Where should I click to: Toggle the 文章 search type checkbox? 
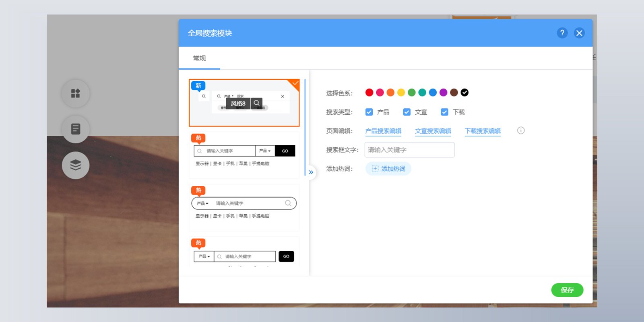[x=407, y=112]
